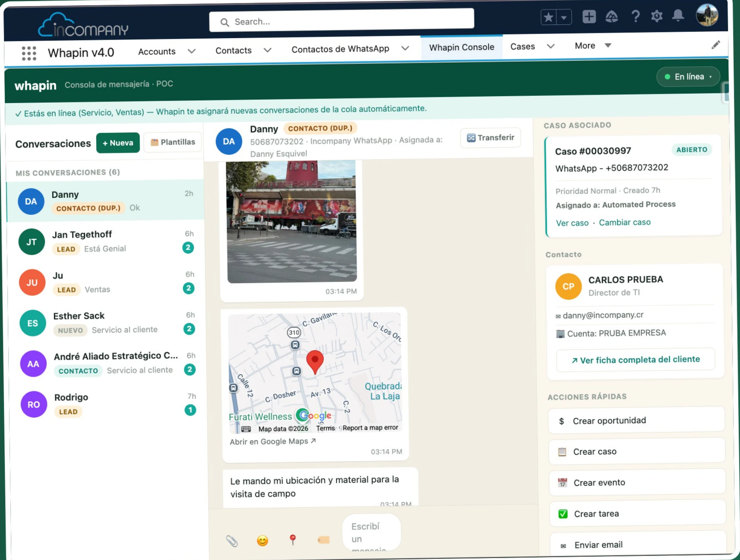Click the Cambiar caso link
740x560 pixels.
click(x=624, y=222)
